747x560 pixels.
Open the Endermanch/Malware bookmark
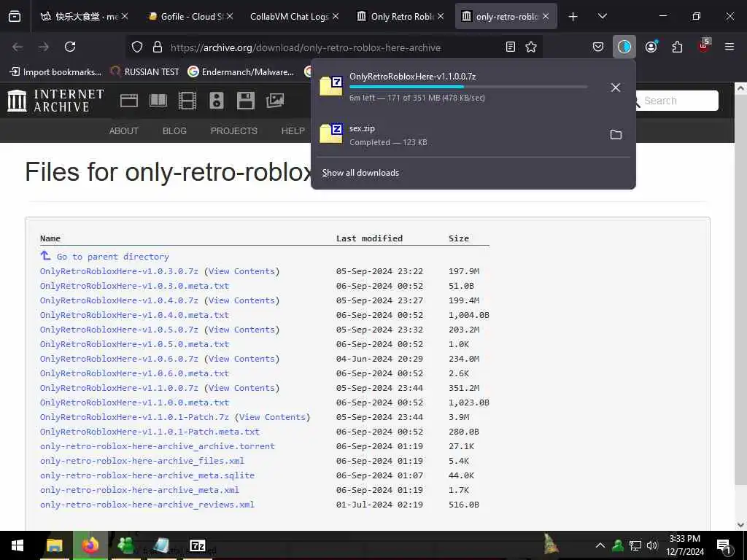pos(241,72)
